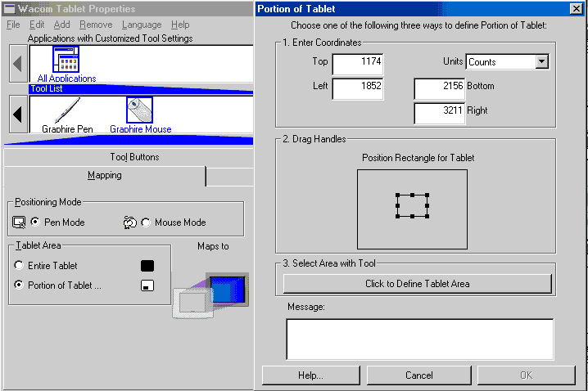The height and width of the screenshot is (391, 588).
Task: Switch to the Tool Buttons tab
Action: coord(134,157)
